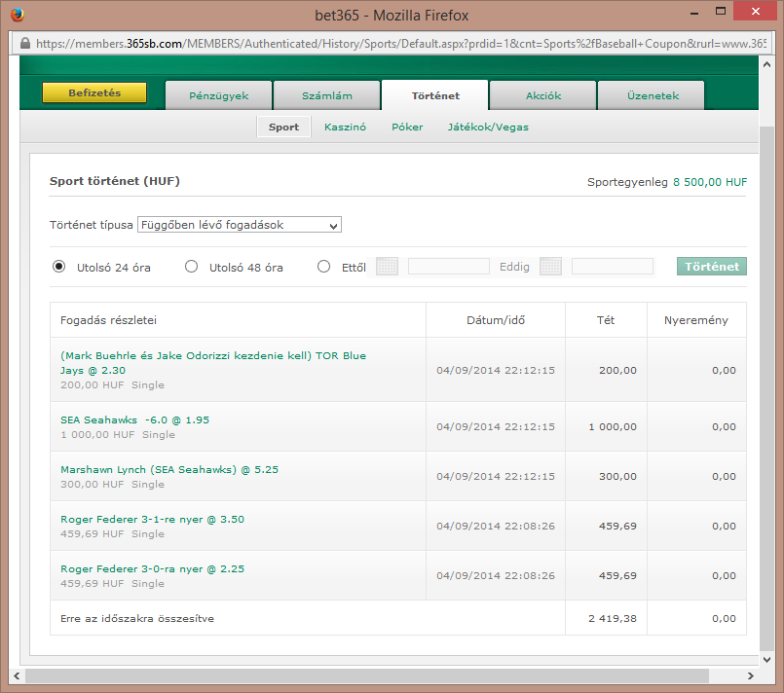Open the Pénzügyek tab
This screenshot has height=693, width=784.
click(218, 95)
